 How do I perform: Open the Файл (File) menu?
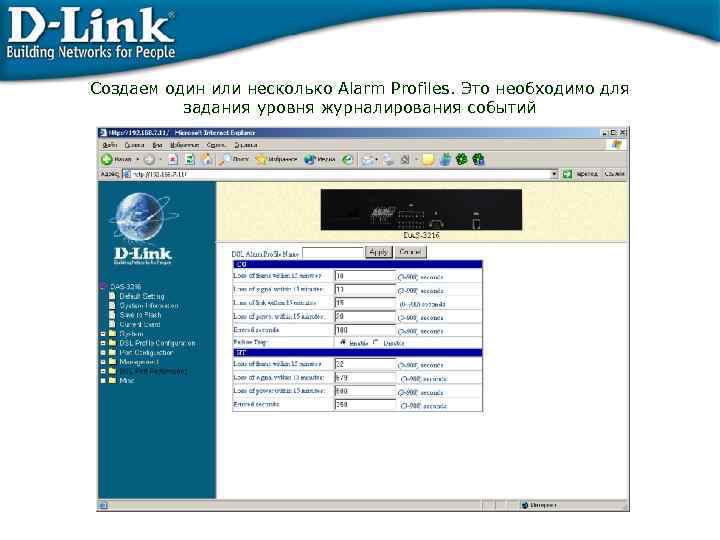coord(109,145)
